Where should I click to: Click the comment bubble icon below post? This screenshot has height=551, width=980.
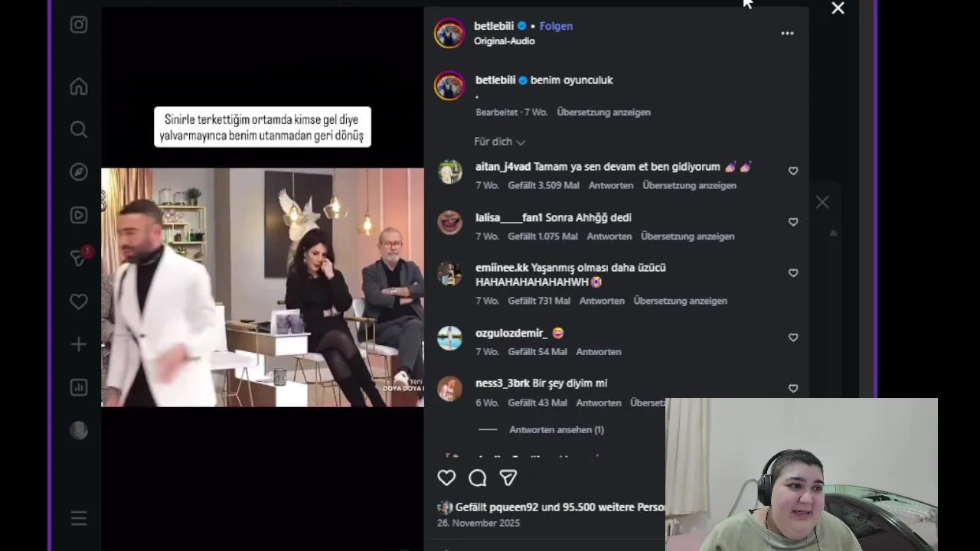tap(478, 478)
